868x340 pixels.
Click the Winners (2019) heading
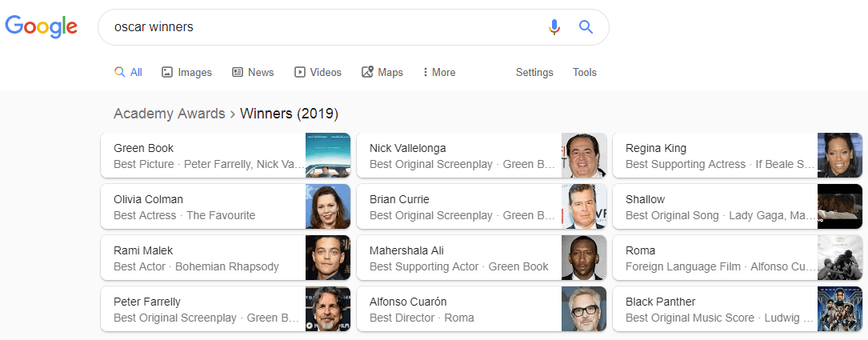pyautogui.click(x=289, y=114)
